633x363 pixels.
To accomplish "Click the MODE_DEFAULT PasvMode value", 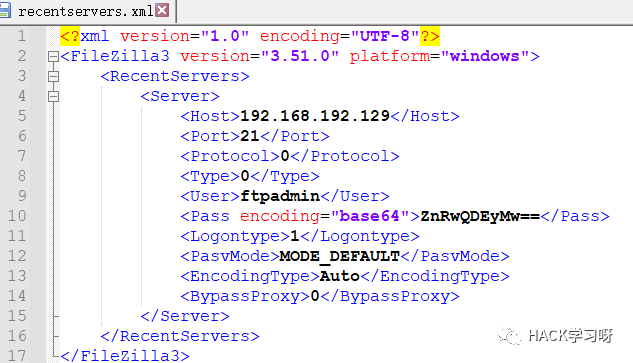I will click(x=340, y=256).
